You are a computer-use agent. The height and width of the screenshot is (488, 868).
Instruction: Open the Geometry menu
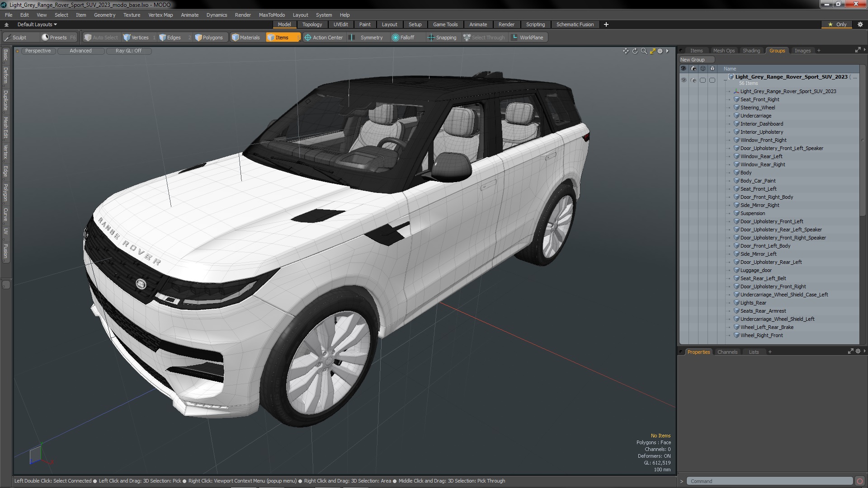pyautogui.click(x=104, y=15)
